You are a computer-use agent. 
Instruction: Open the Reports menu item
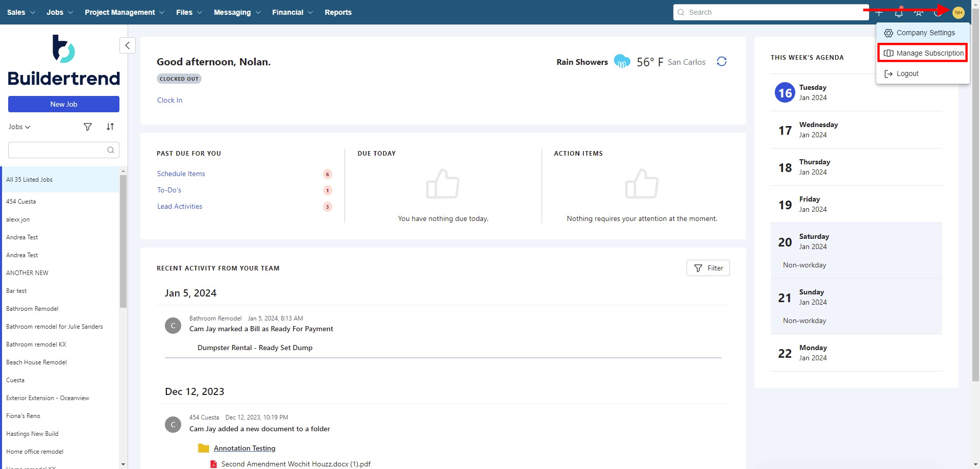tap(338, 12)
